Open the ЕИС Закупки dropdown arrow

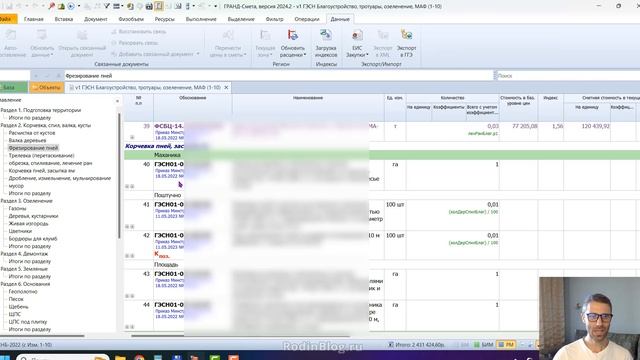point(367,55)
